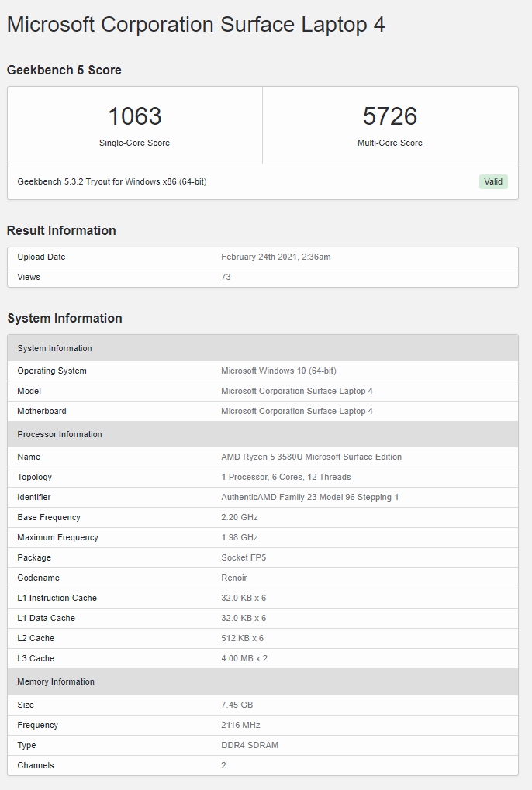Viewport: 532px width, 790px height.
Task: Click the Single-Core Score label
Action: coord(134,143)
